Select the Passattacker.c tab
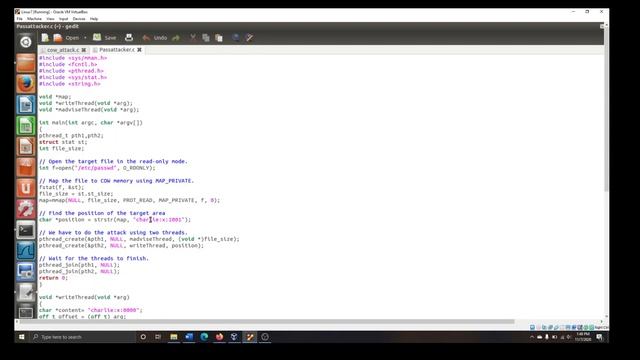This screenshot has width=640, height=360. coord(117,50)
